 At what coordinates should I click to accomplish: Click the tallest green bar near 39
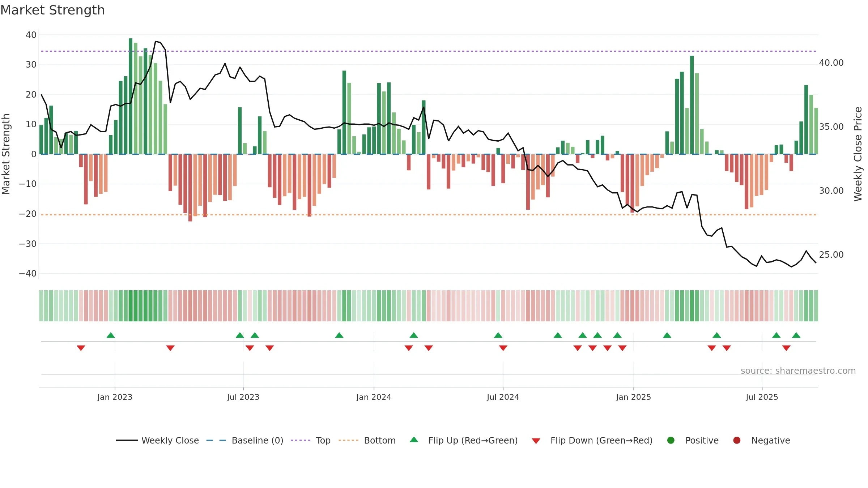point(131,96)
